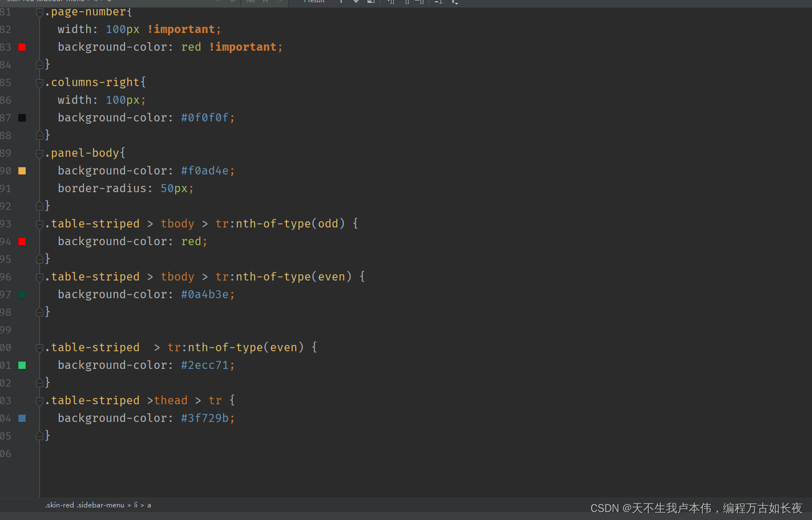
Task: Select the 'a' breadcrumb item at the bottom
Action: (149, 505)
